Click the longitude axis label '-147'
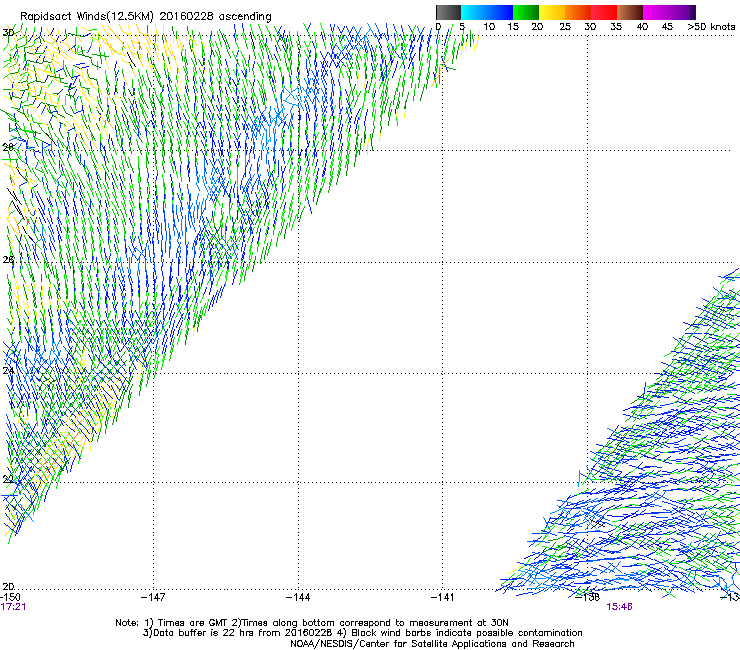Image resolution: width=740 pixels, height=650 pixels. 153,597
